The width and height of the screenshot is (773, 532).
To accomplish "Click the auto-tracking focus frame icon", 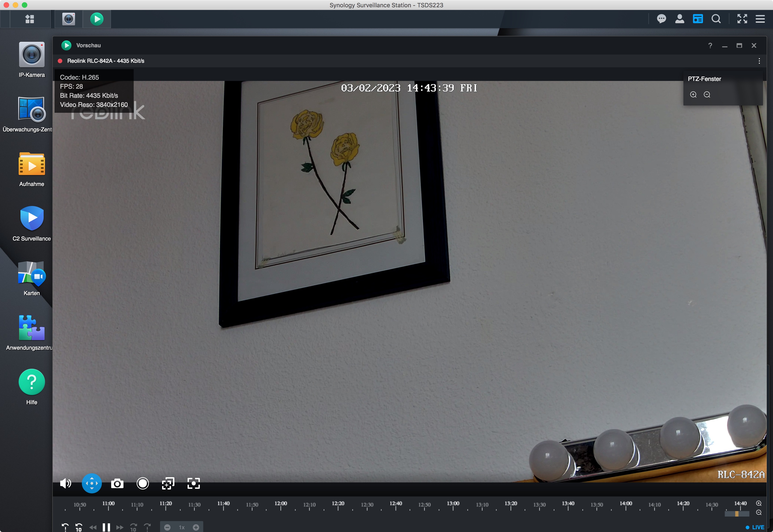I will [193, 483].
